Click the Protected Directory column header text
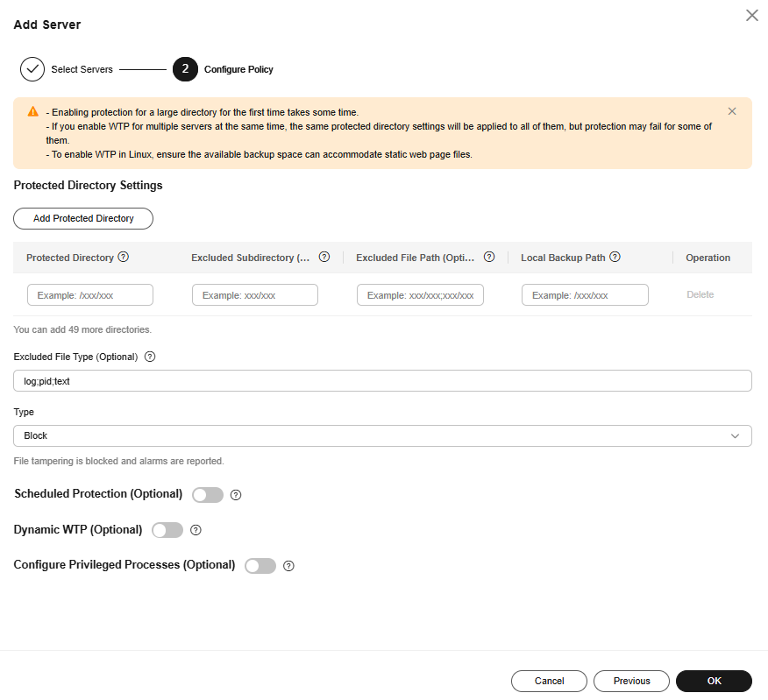Screen dimensions: 768x700 (x=70, y=258)
